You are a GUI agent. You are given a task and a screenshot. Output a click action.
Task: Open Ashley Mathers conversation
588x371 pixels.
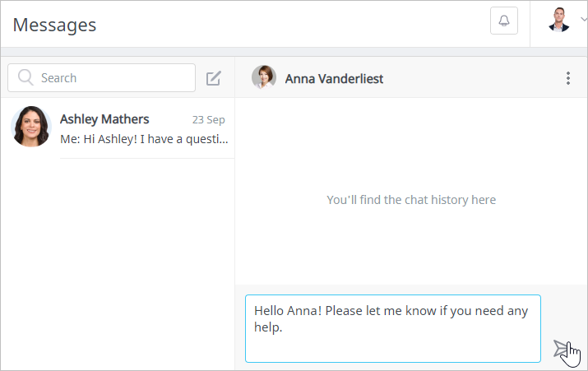point(118,128)
